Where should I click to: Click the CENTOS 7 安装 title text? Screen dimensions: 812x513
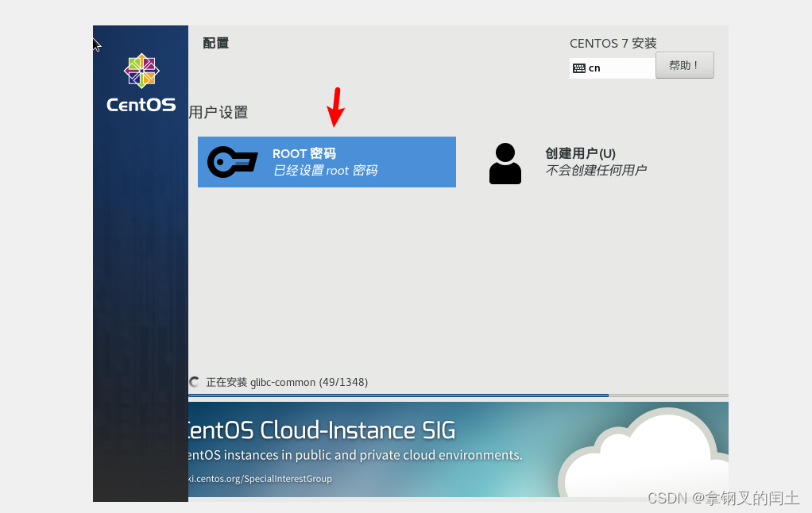click(x=613, y=44)
